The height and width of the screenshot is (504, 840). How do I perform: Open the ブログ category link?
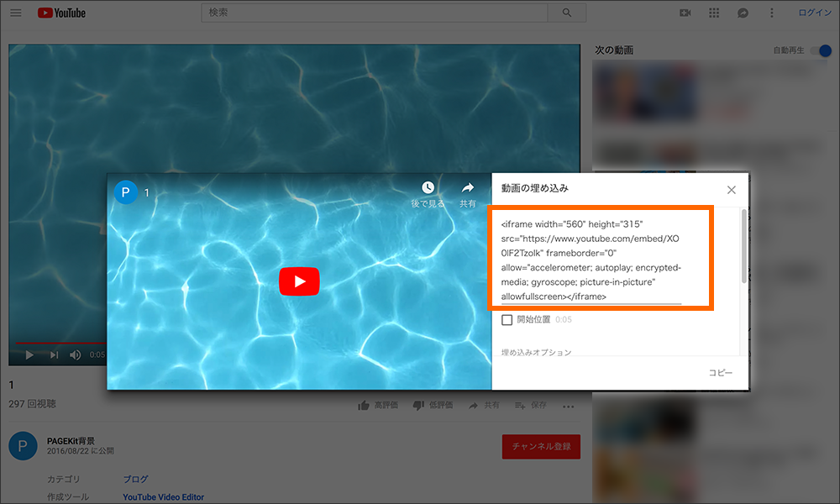click(135, 479)
